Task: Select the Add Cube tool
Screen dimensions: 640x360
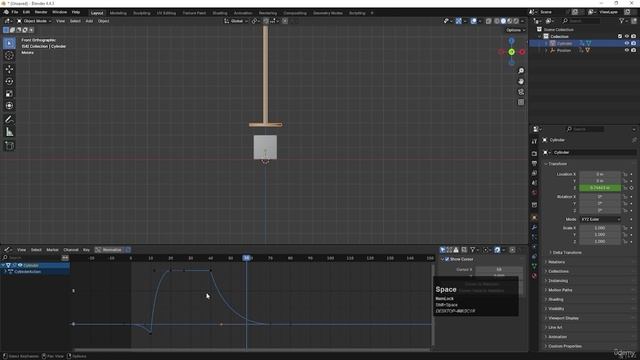Action: 9,146
